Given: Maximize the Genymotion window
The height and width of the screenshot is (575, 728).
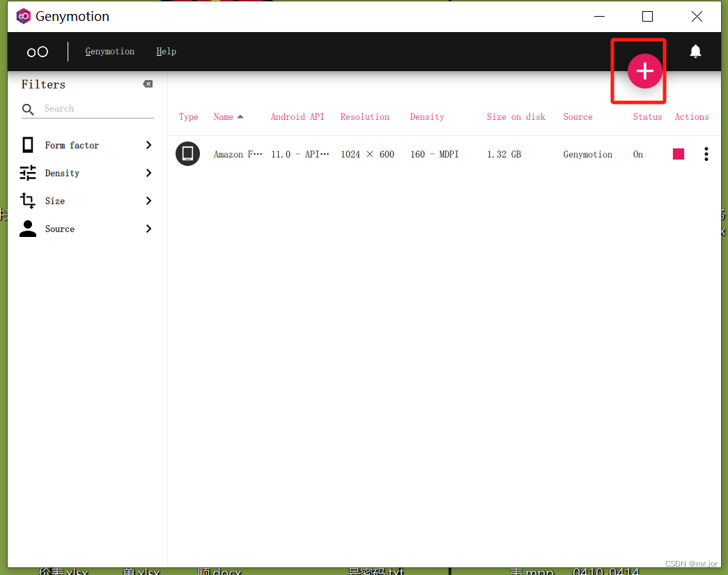Looking at the screenshot, I should (x=647, y=17).
